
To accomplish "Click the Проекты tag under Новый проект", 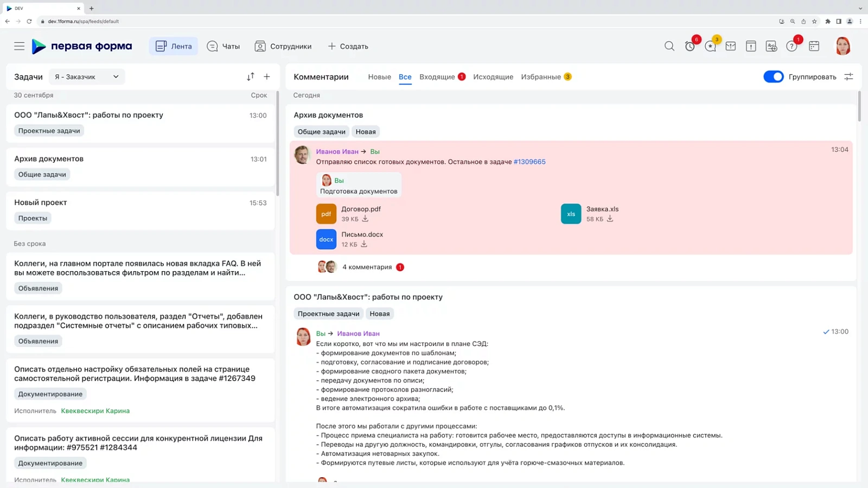I will tap(33, 218).
